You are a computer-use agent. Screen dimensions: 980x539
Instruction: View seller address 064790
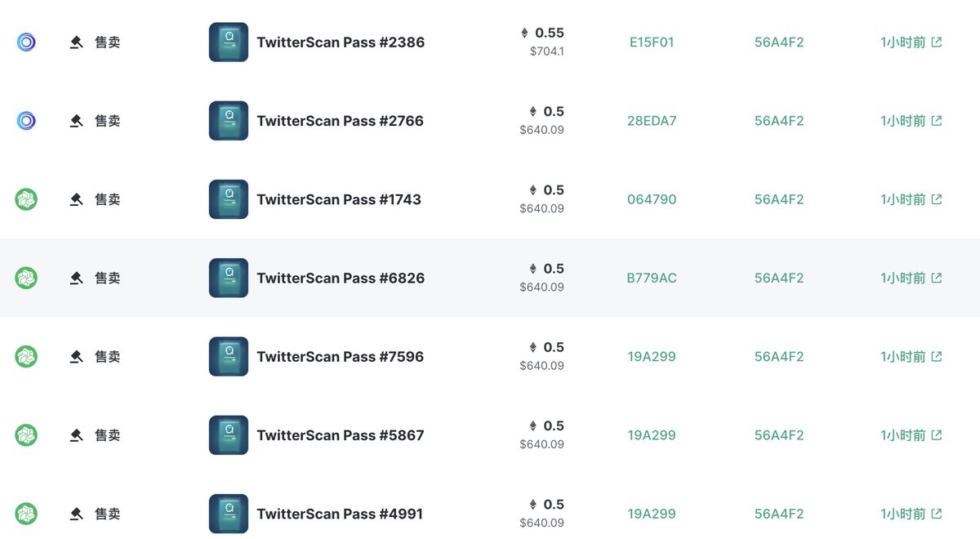[x=652, y=199]
